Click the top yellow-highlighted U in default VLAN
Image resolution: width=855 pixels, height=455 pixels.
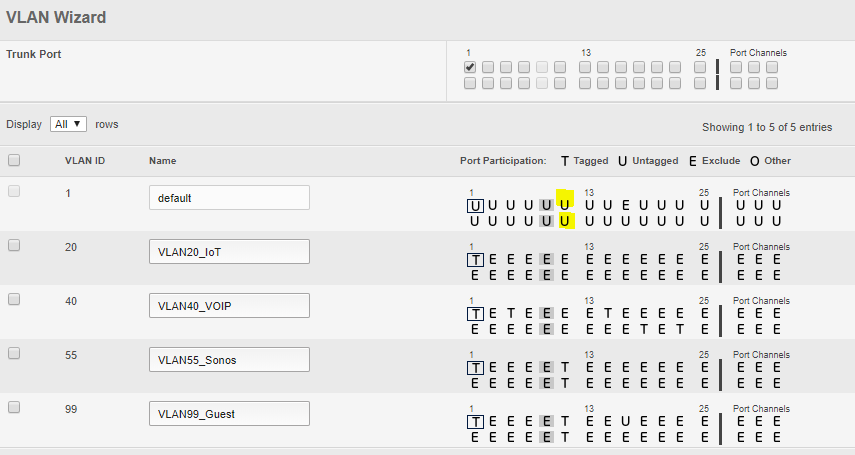565,204
